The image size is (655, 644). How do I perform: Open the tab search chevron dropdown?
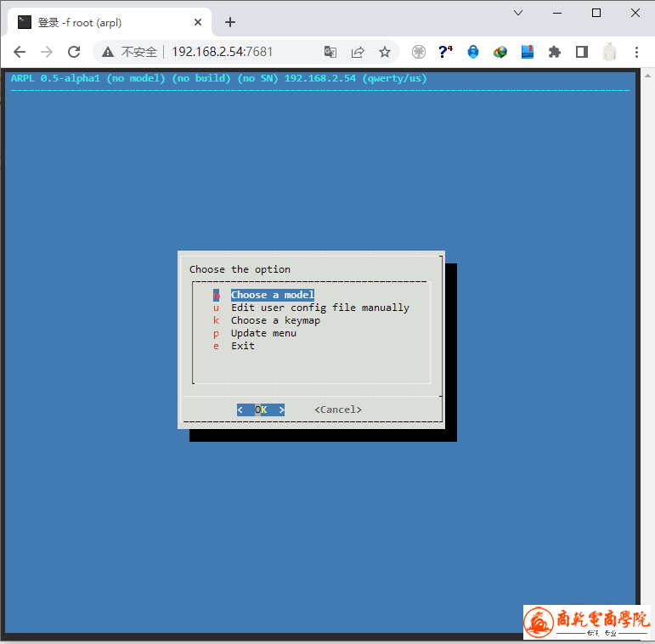[518, 13]
